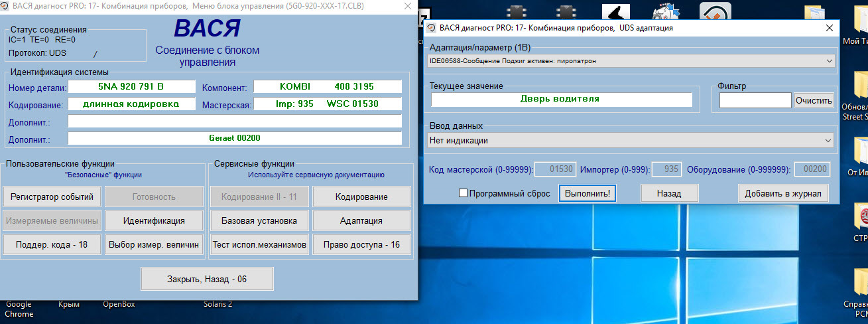Click the Geraet 00200 field
868x324 pixels.
(x=235, y=138)
